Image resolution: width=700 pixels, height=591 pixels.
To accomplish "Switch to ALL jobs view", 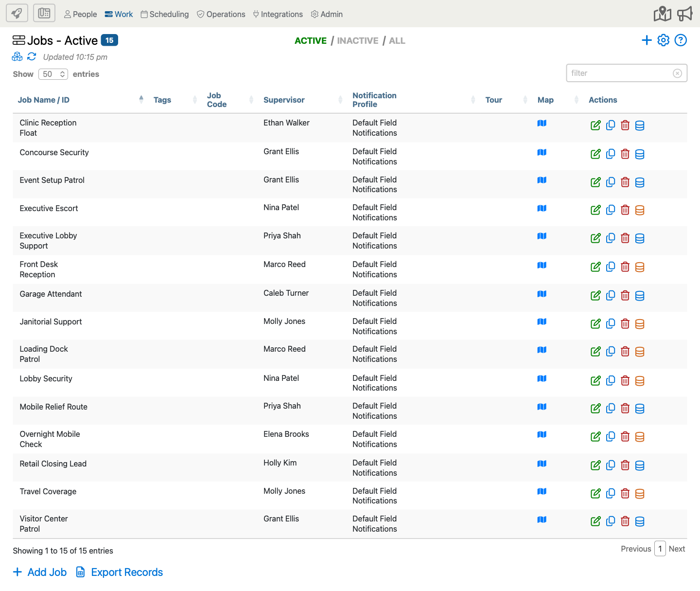I will tap(397, 41).
